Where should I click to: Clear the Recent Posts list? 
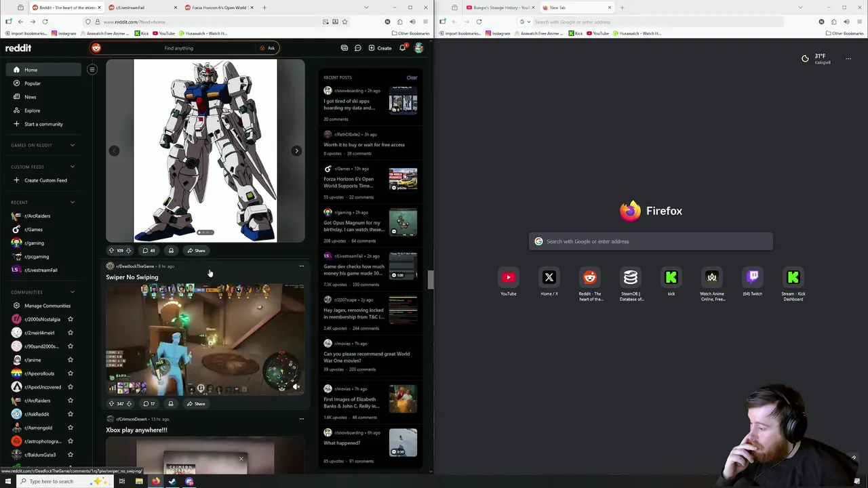(x=412, y=77)
